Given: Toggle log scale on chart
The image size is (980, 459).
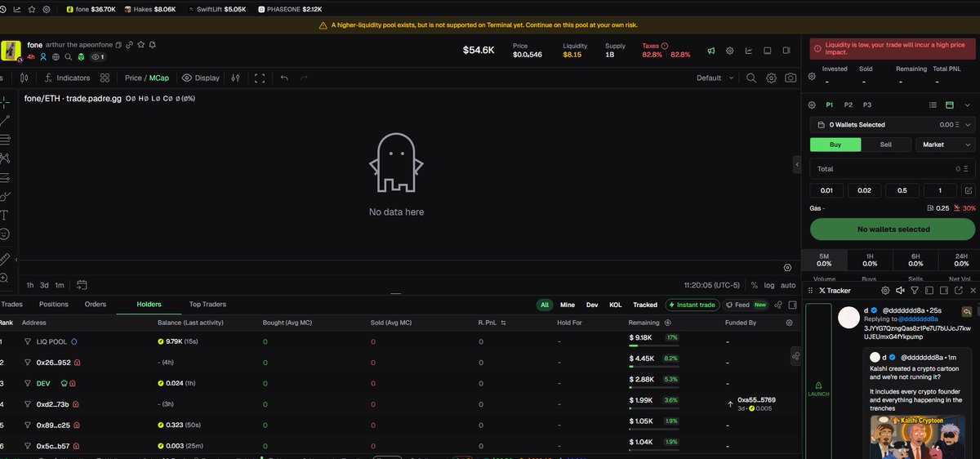Looking at the screenshot, I should (769, 286).
